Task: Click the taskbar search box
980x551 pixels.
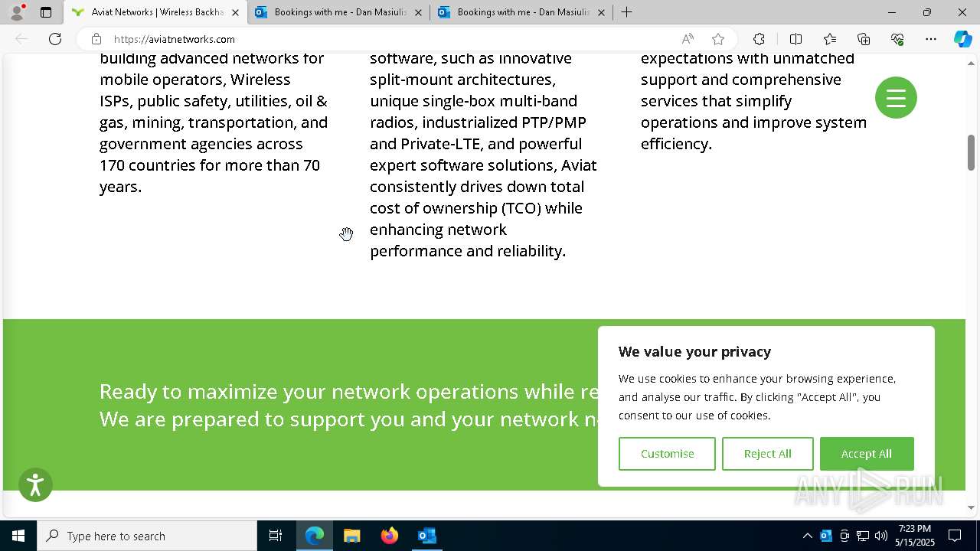Action: click(x=147, y=536)
